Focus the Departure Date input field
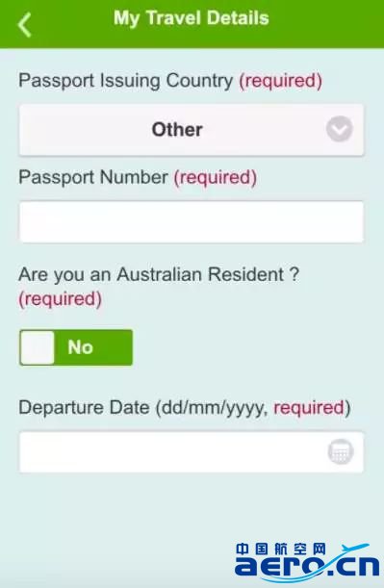The height and width of the screenshot is (588, 384). [x=192, y=452]
